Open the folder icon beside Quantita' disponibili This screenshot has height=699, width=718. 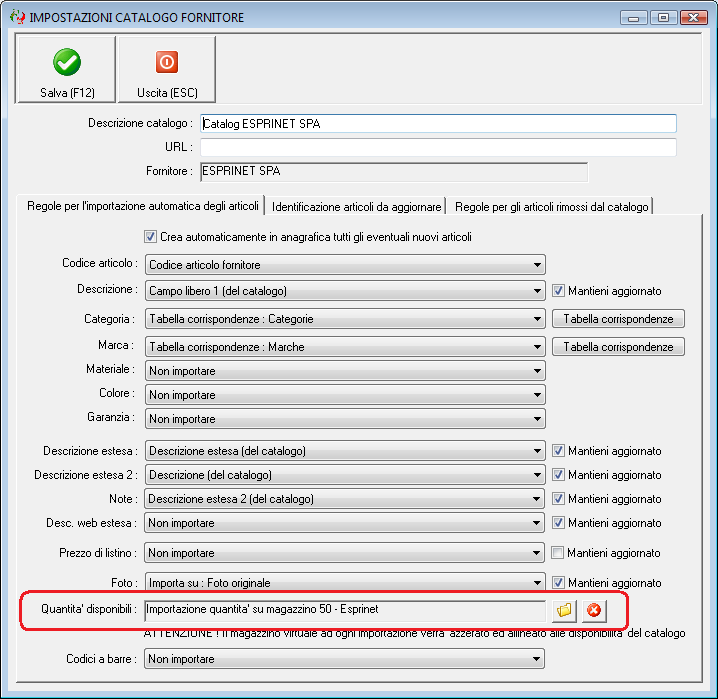point(564,610)
